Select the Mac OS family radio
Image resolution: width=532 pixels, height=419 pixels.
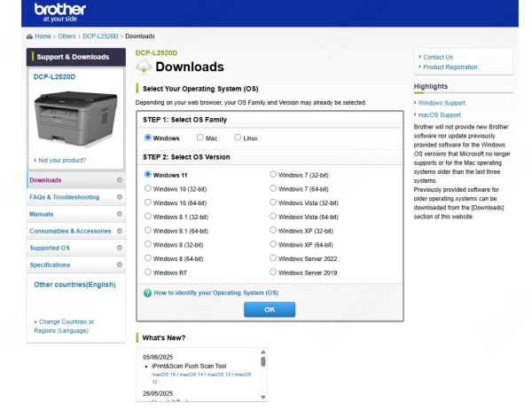(x=199, y=138)
